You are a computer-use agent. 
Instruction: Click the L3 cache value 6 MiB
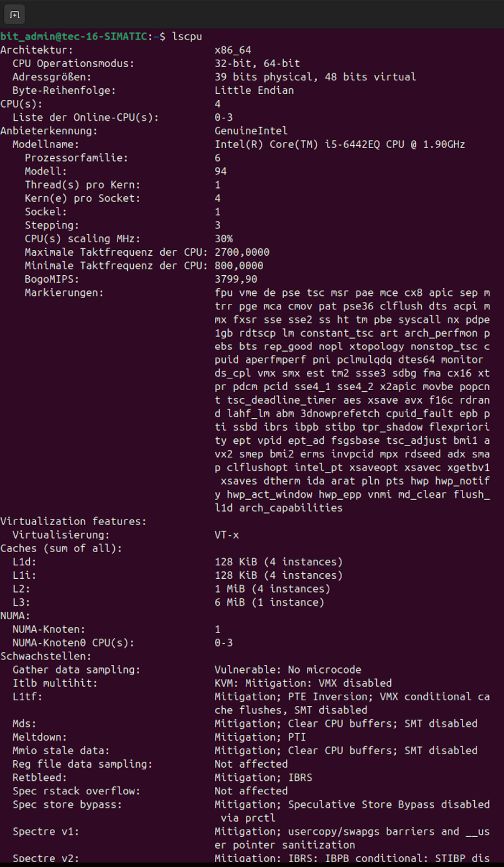269,602
